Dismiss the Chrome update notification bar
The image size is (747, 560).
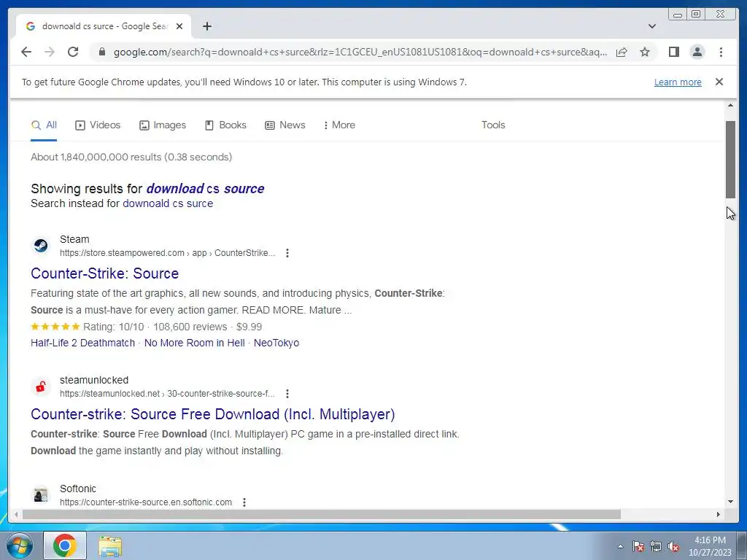click(x=719, y=82)
